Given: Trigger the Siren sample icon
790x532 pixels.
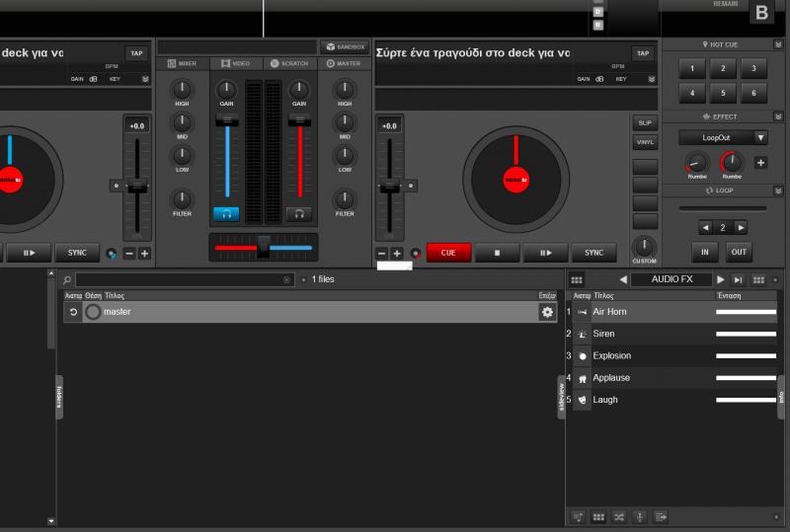Looking at the screenshot, I should (x=583, y=335).
